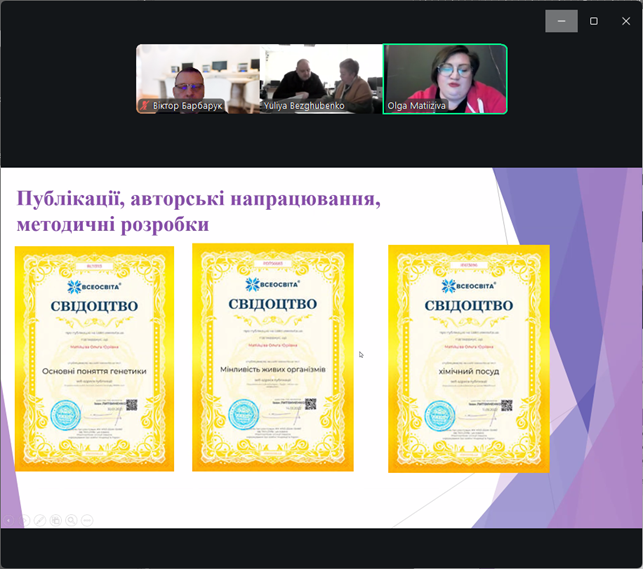
Task: Click 'хімічний посуд' text
Action: [x=469, y=371]
